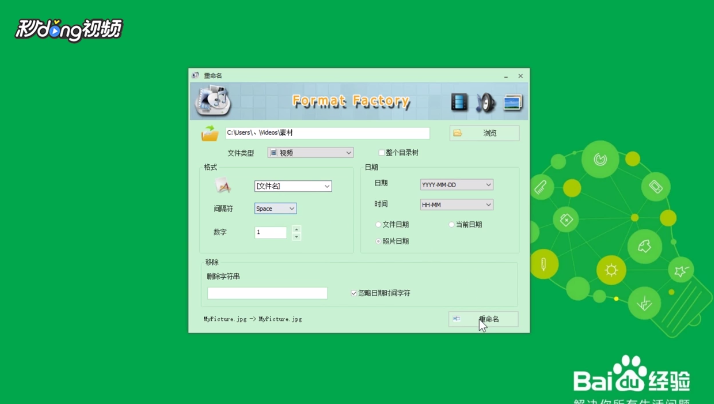Screen dimensions: 714x404
Task: Click the folder path input field
Action: (327, 133)
